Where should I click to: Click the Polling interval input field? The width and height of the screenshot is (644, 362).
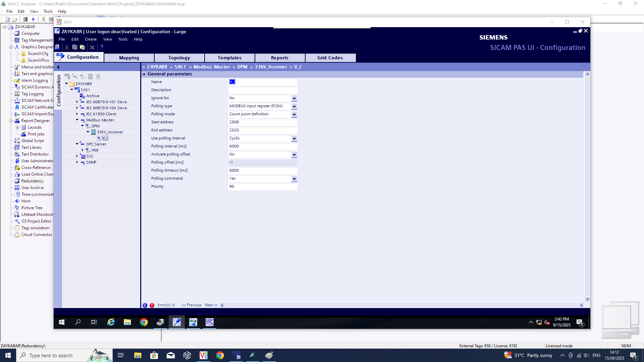pyautogui.click(x=262, y=146)
